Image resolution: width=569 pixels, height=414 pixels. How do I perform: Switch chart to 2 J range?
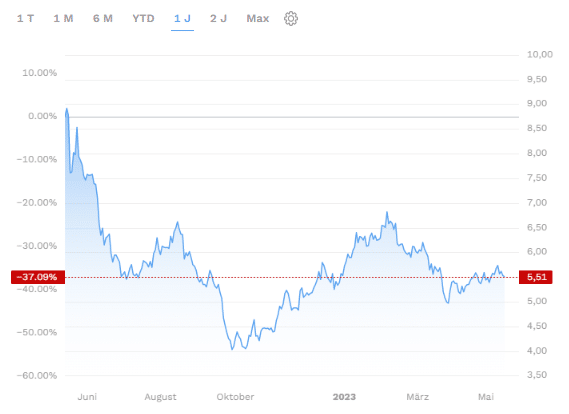[218, 19]
